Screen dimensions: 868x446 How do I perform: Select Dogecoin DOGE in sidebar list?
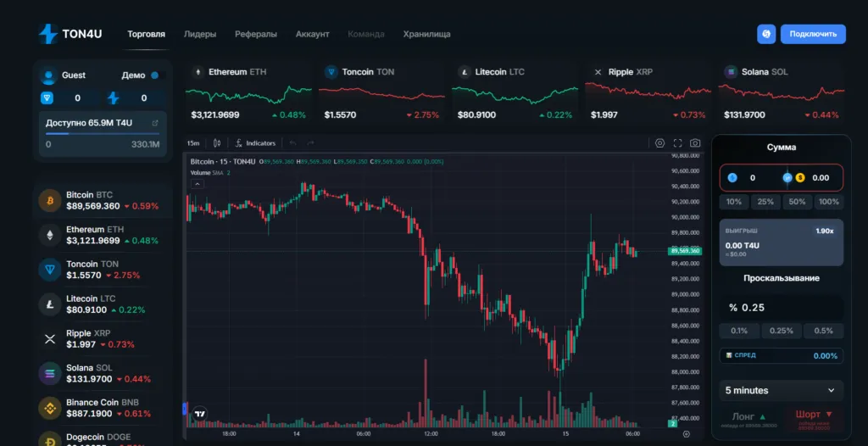click(103, 438)
